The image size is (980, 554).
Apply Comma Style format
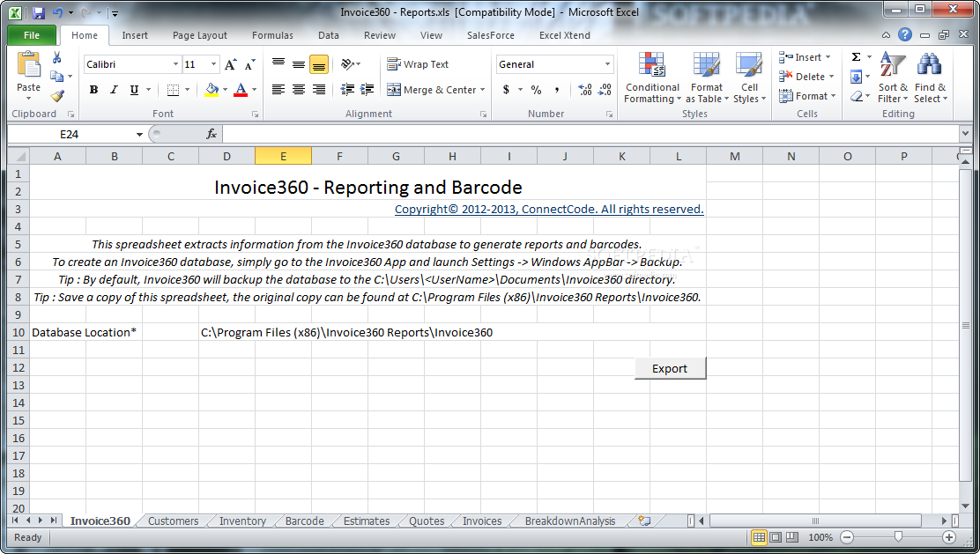(556, 90)
